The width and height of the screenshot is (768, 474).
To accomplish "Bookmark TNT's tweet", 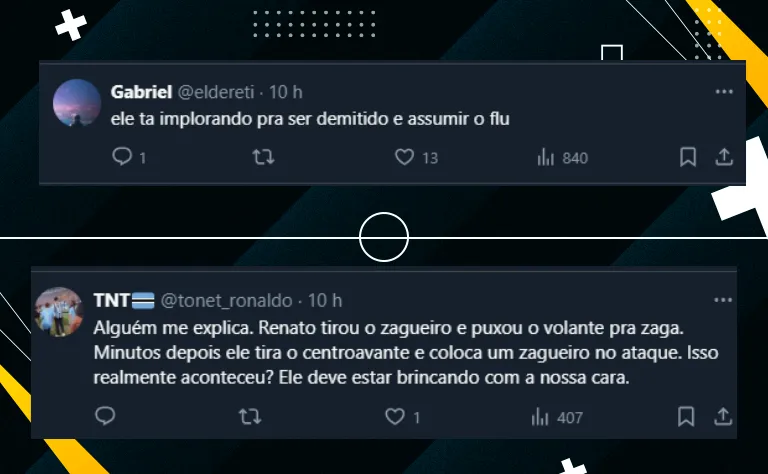I will point(686,417).
